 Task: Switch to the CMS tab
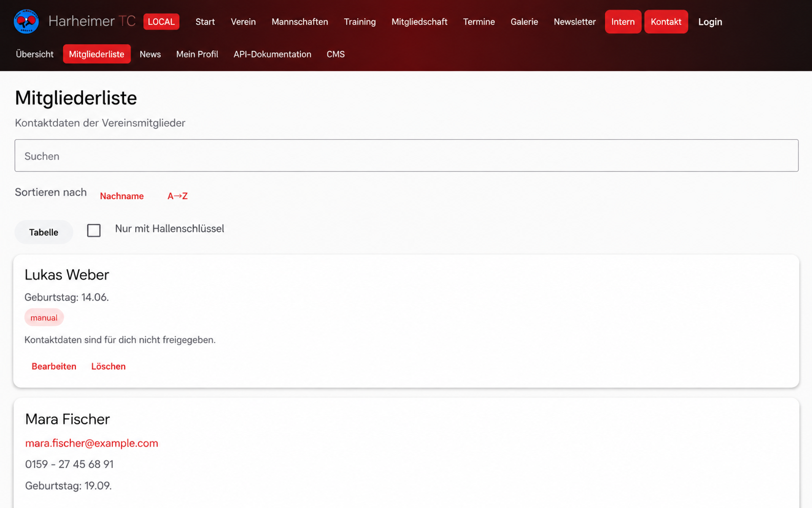(336, 54)
